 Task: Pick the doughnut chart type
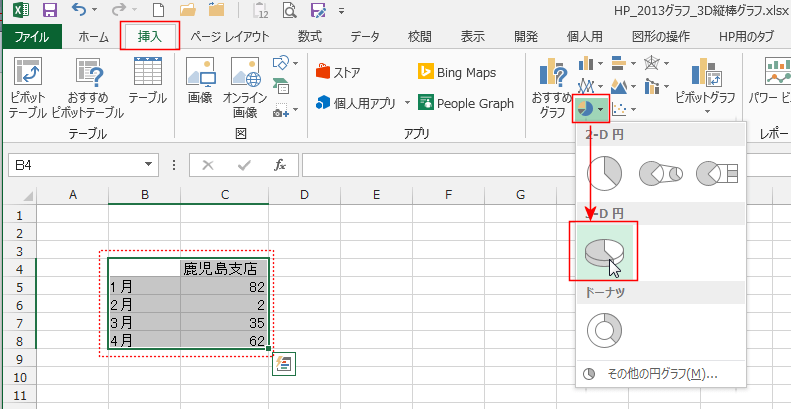coord(604,329)
